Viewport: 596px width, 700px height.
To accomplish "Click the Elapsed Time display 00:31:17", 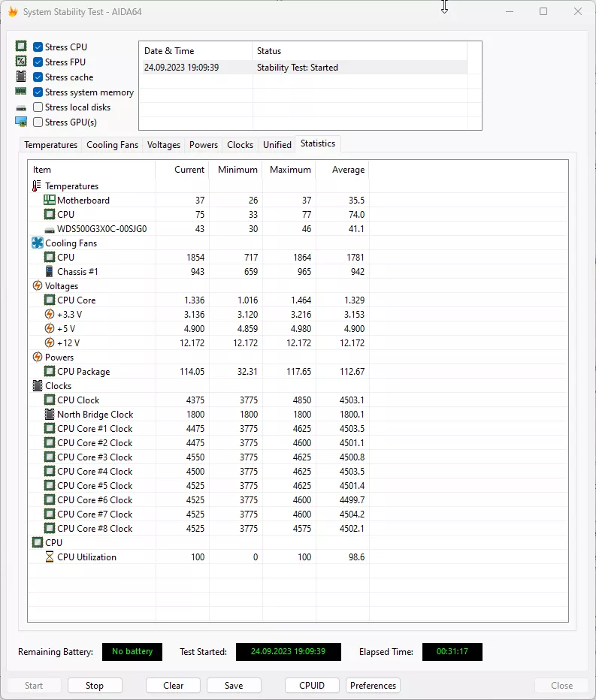I will (x=452, y=651).
